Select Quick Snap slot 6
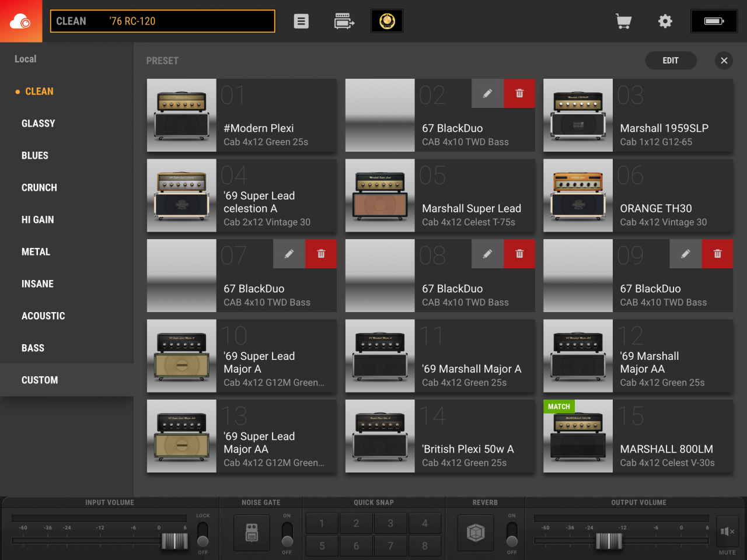747x560 pixels. coord(356,546)
